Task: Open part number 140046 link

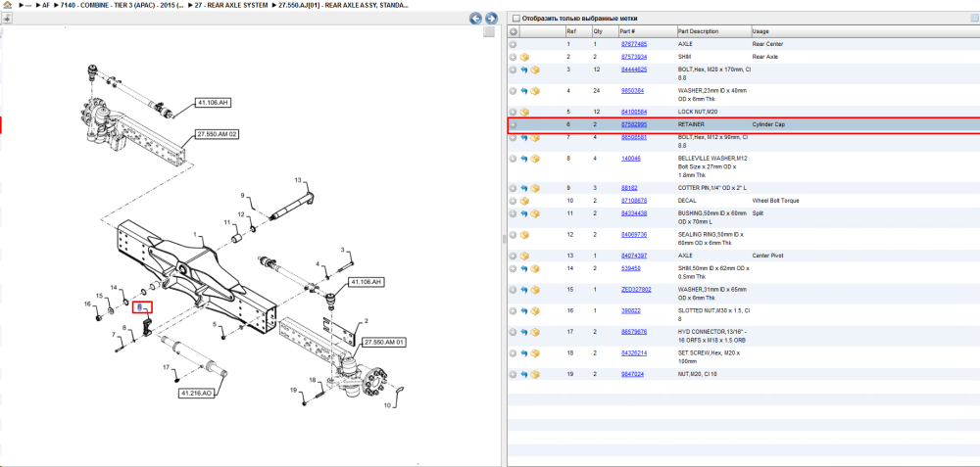Action: (x=630, y=159)
